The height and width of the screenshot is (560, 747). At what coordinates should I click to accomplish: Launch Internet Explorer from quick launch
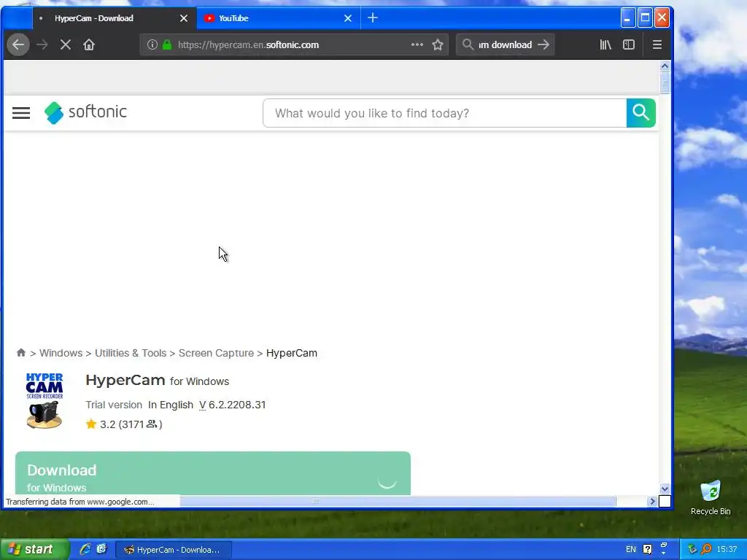click(x=85, y=550)
